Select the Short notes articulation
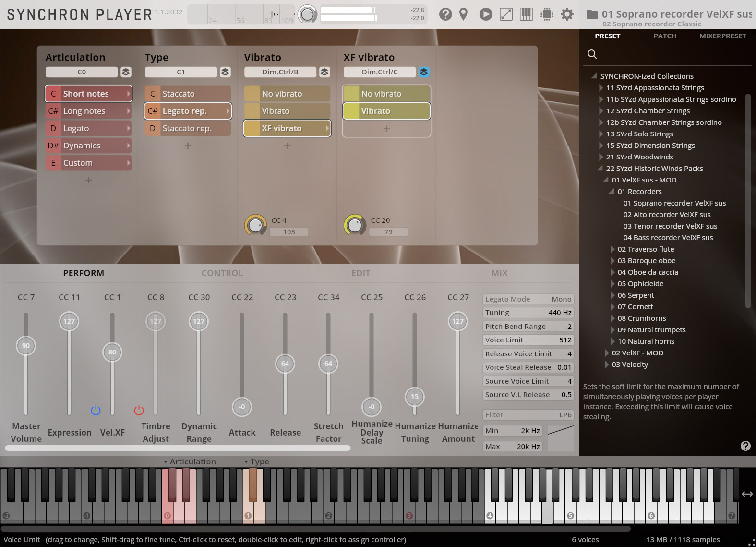The width and height of the screenshot is (756, 547). click(88, 94)
